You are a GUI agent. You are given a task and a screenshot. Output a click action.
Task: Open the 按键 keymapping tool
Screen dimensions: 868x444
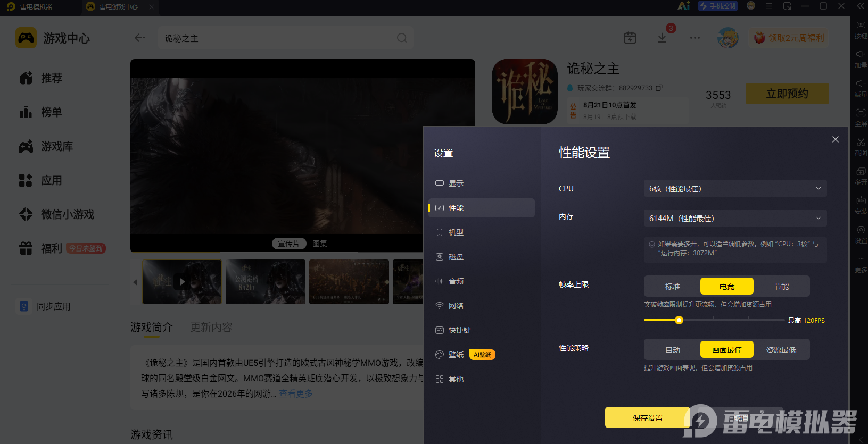pos(861,30)
